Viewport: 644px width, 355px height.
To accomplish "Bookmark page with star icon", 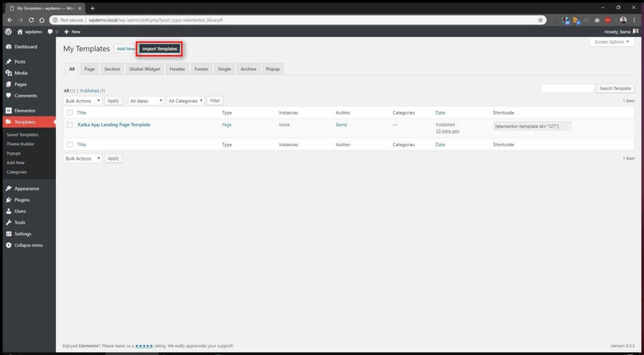I will click(540, 20).
